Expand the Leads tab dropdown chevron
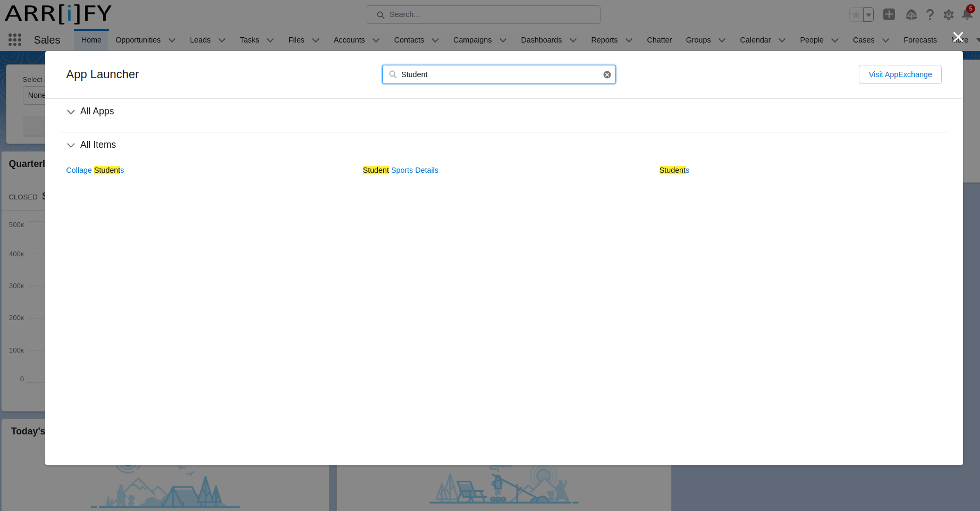 click(x=222, y=40)
